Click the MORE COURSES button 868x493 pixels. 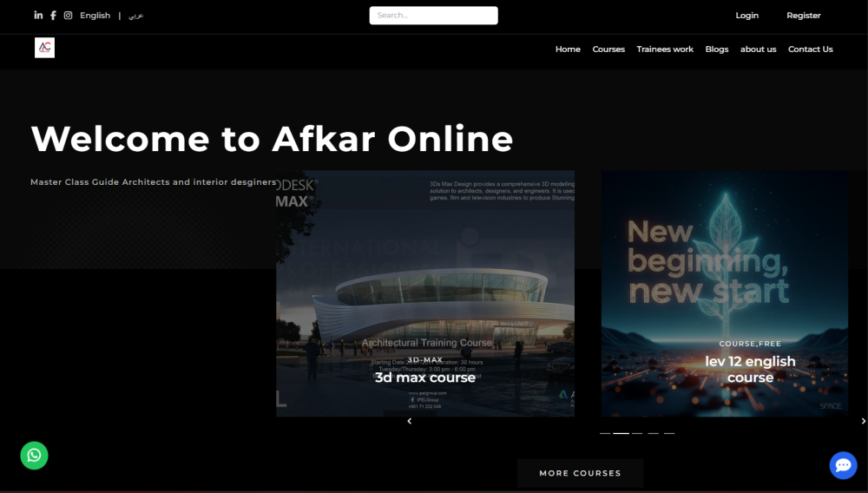coord(580,473)
